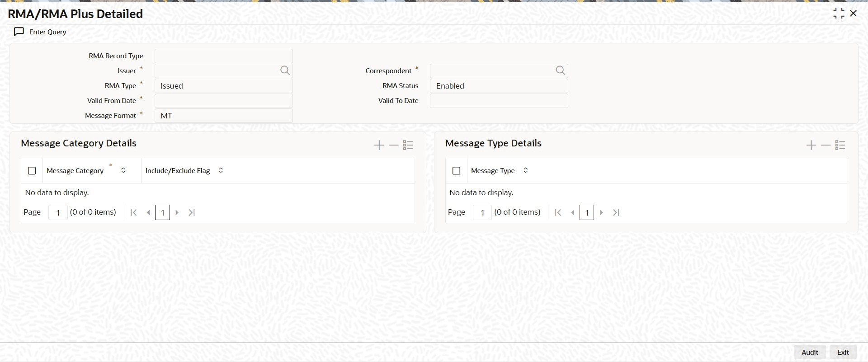Viewport: 868px width, 362px height.
Task: Add row to Message Type Details
Action: click(x=811, y=145)
